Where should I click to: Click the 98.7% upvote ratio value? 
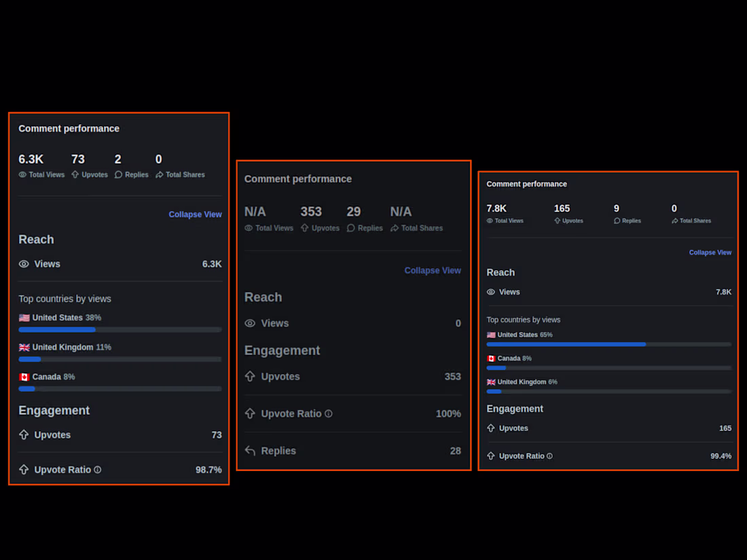click(x=208, y=470)
